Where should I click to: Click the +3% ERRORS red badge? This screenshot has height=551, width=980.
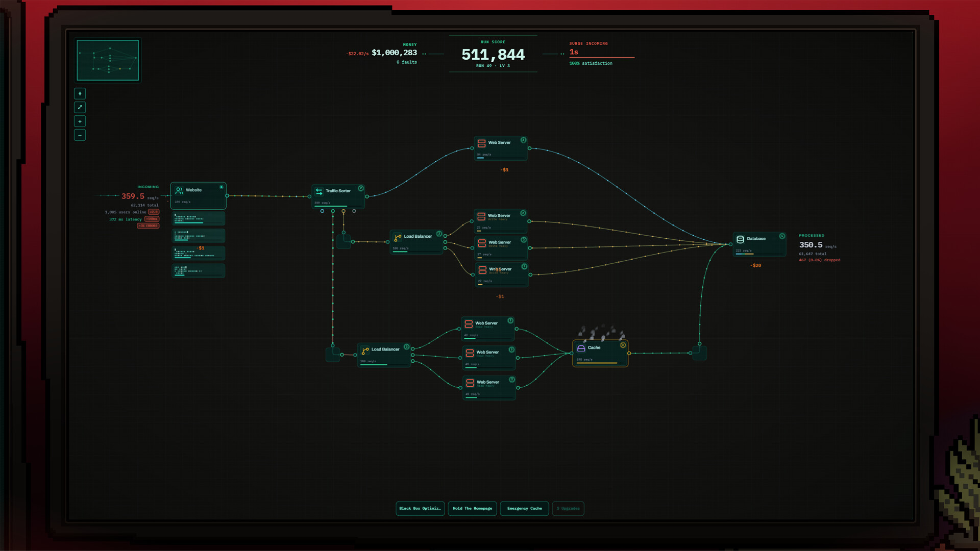pos(148,226)
